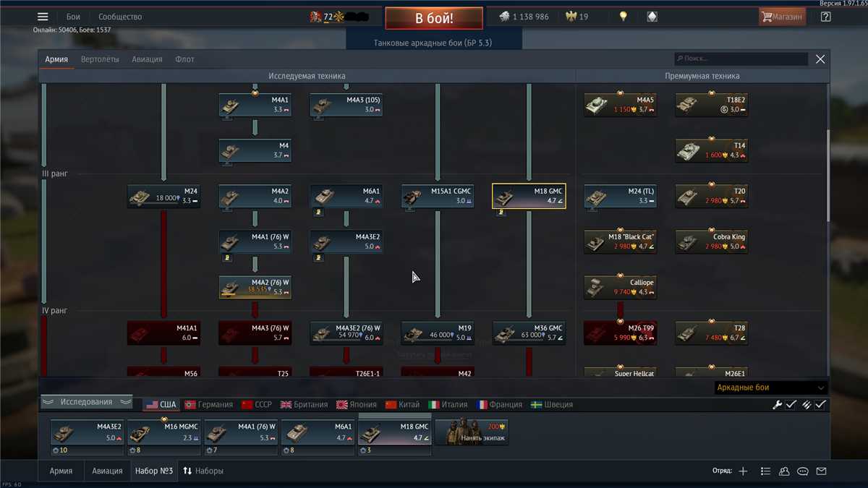Screen dimensions: 868x488
Task: Open the squad list icon
Action: point(765,471)
